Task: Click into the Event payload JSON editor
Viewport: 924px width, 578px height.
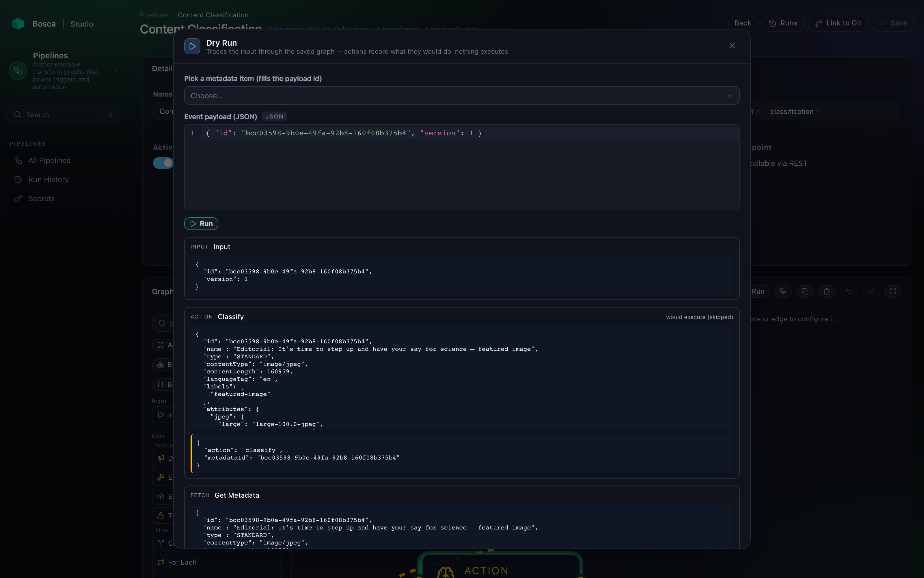Action: coord(462,167)
